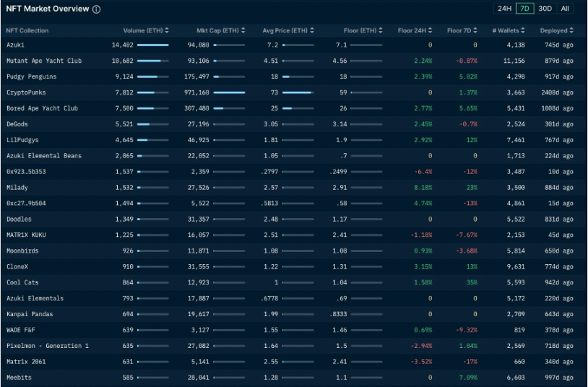
Task: Click Azuki Elementals avg price .6778
Action: click(269, 298)
